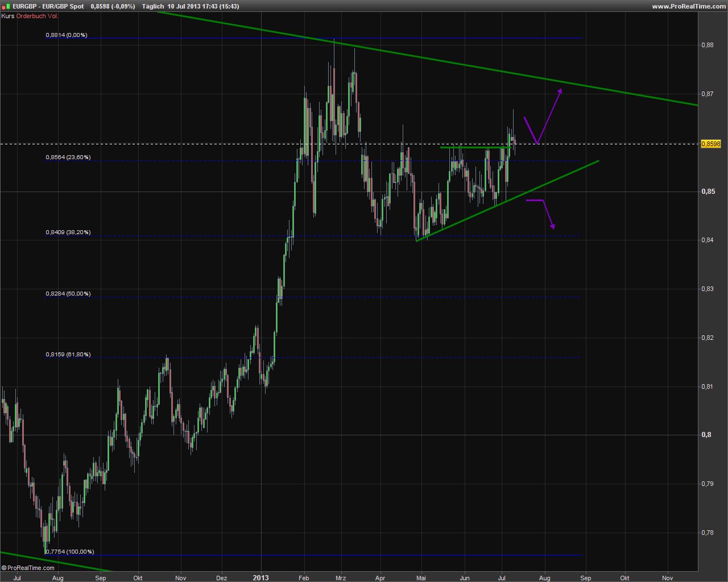
Task: Select the 0,7754 (100,00%) Fibonacci label
Action: click(x=70, y=551)
